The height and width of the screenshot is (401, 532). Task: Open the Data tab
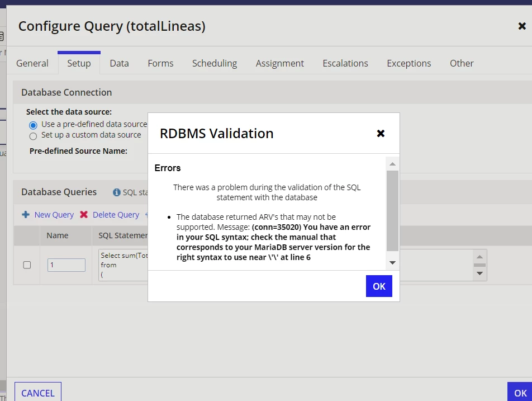pyautogui.click(x=120, y=63)
